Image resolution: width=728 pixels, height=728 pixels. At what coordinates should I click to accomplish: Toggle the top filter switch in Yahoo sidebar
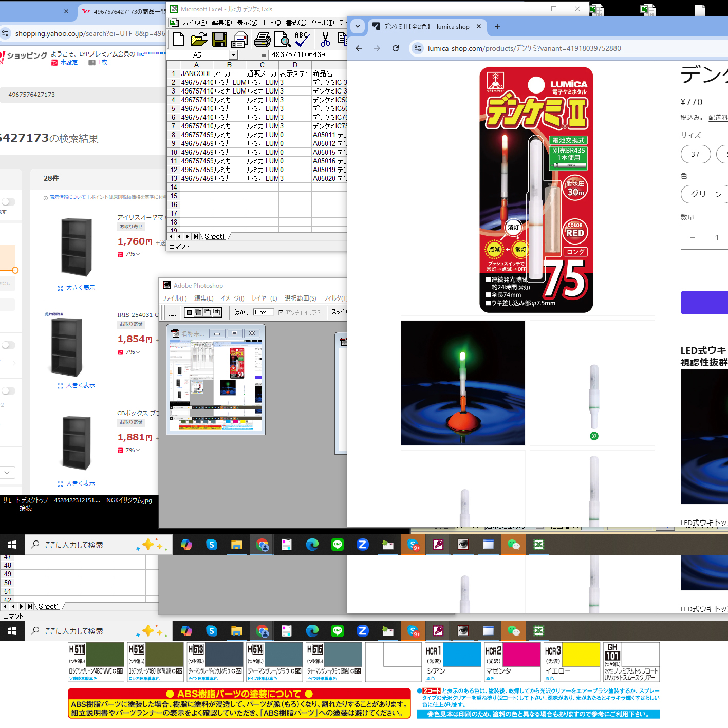pyautogui.click(x=9, y=202)
